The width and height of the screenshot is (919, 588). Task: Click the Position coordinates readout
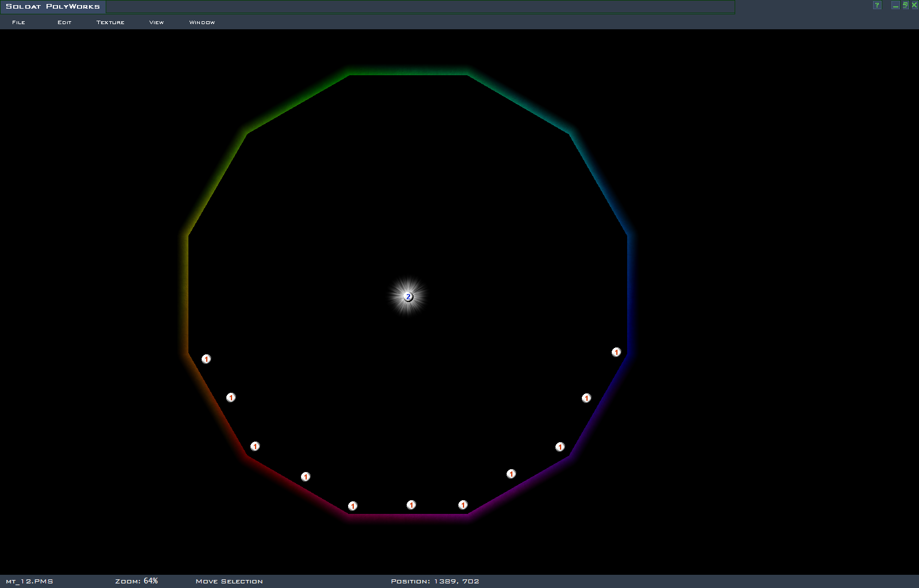(x=435, y=581)
